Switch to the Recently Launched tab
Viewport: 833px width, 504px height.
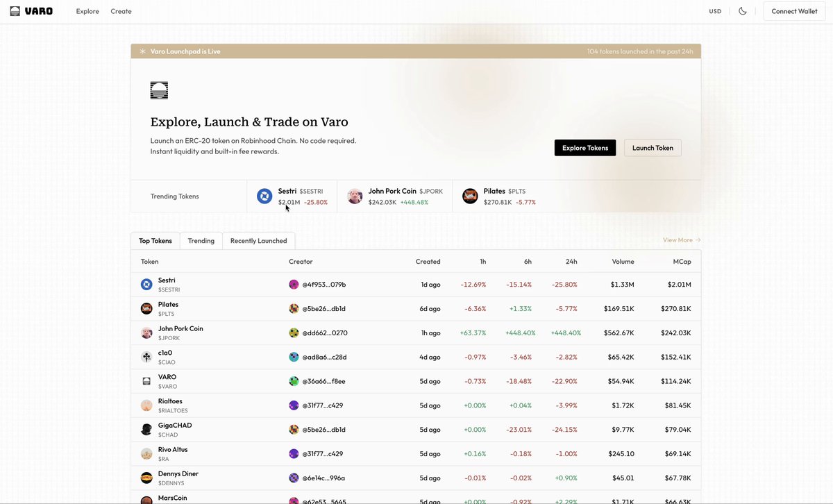(x=258, y=241)
